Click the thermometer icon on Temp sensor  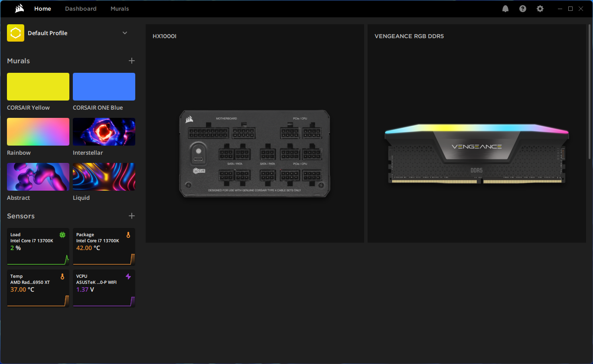(x=62, y=276)
